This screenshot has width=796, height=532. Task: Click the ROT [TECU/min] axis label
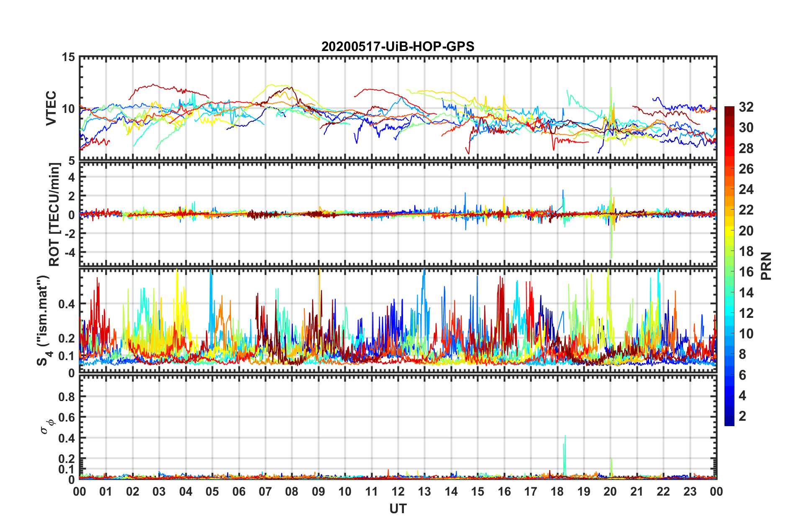[x=54, y=215]
